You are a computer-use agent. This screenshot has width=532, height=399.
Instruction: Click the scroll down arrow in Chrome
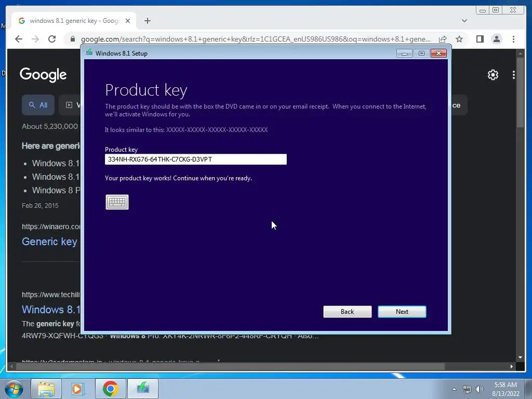520,357
